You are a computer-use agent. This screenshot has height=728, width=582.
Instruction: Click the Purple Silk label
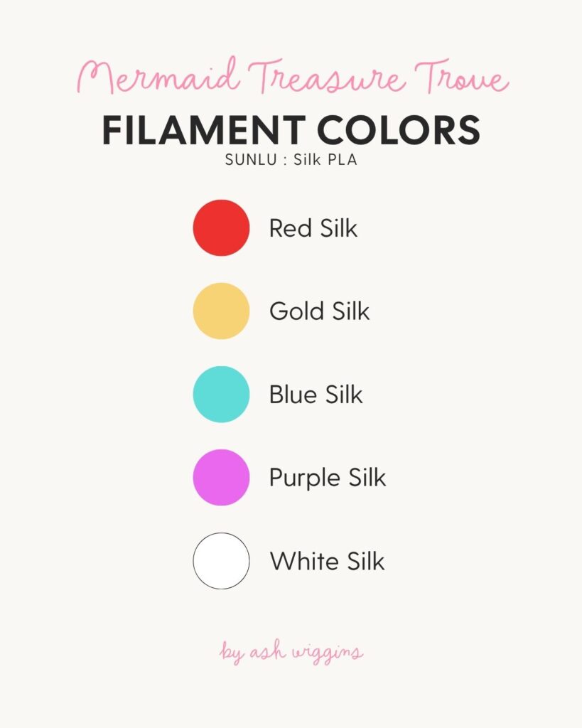point(327,478)
